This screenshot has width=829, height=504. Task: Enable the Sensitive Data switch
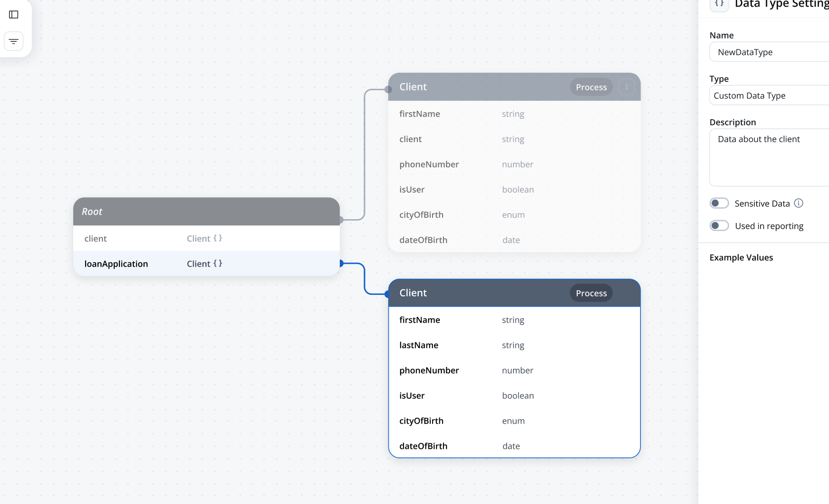coord(719,204)
